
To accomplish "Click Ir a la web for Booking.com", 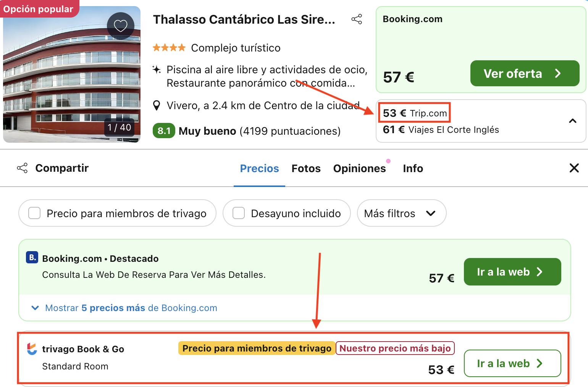I will tap(512, 272).
